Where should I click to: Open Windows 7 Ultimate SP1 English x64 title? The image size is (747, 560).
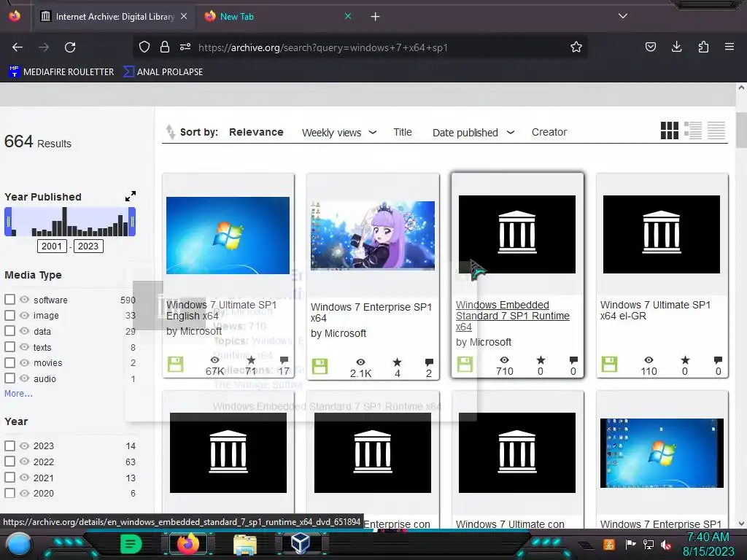pyautogui.click(x=221, y=310)
